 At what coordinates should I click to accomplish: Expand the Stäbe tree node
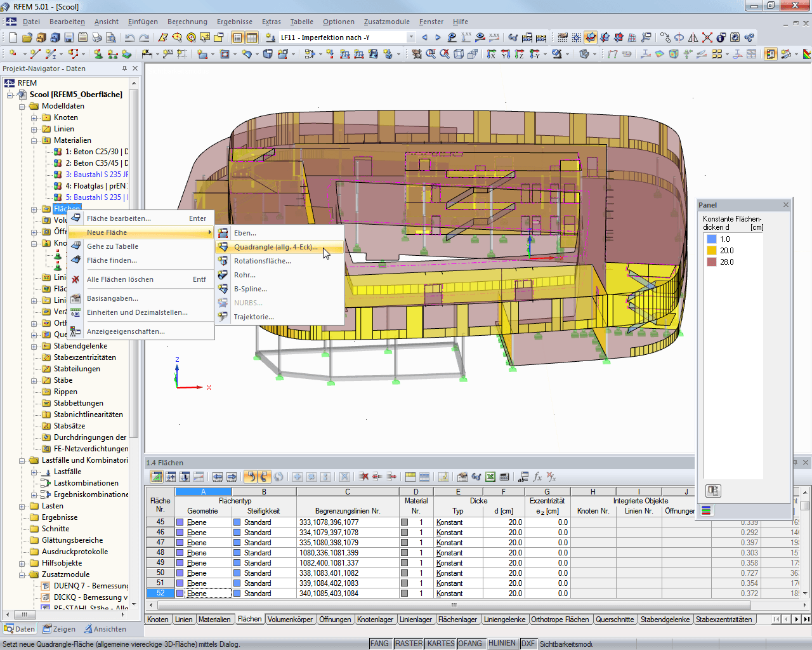point(34,381)
